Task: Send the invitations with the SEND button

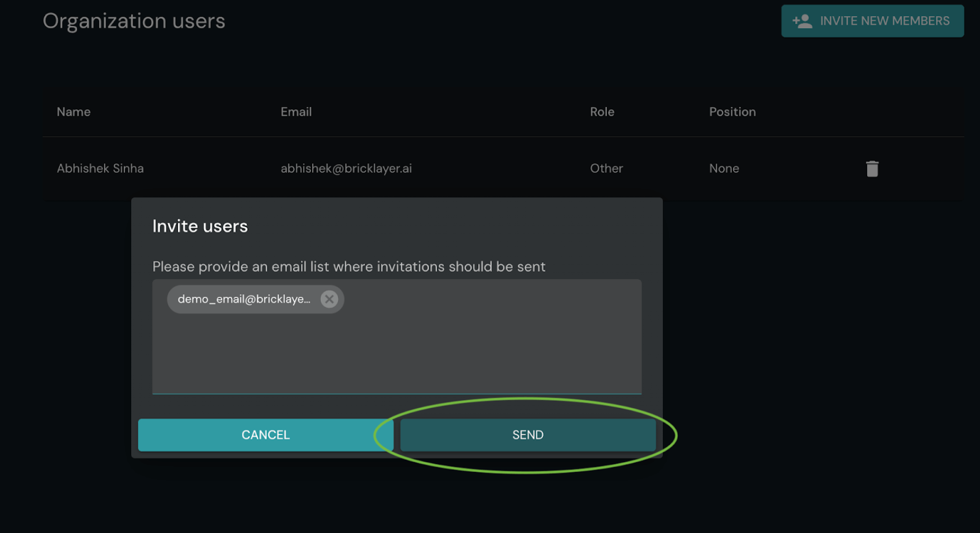Action: click(x=527, y=435)
